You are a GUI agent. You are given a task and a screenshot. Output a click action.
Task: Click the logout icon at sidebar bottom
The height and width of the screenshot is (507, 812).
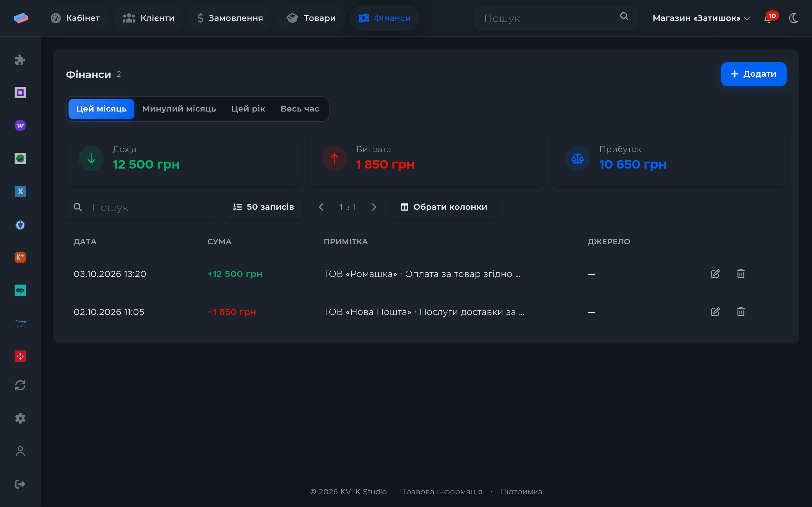pyautogui.click(x=20, y=484)
